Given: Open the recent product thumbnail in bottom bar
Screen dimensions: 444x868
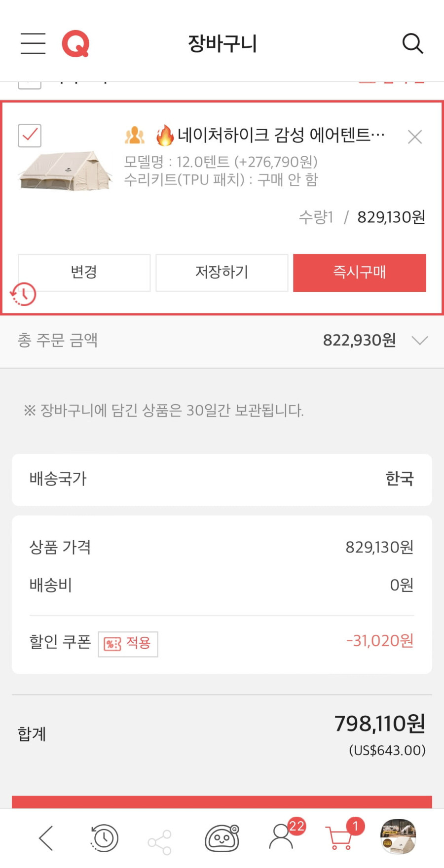Looking at the screenshot, I should pyautogui.click(x=398, y=836).
